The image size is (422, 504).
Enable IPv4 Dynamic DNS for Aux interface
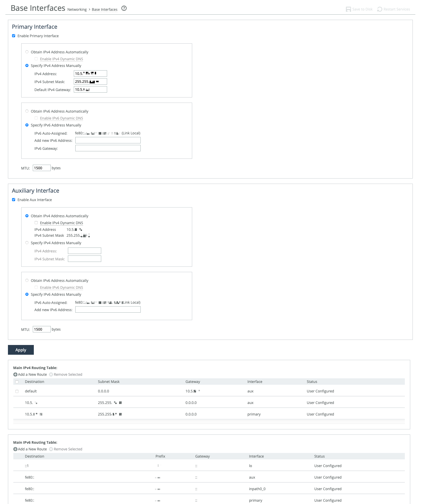click(x=36, y=223)
